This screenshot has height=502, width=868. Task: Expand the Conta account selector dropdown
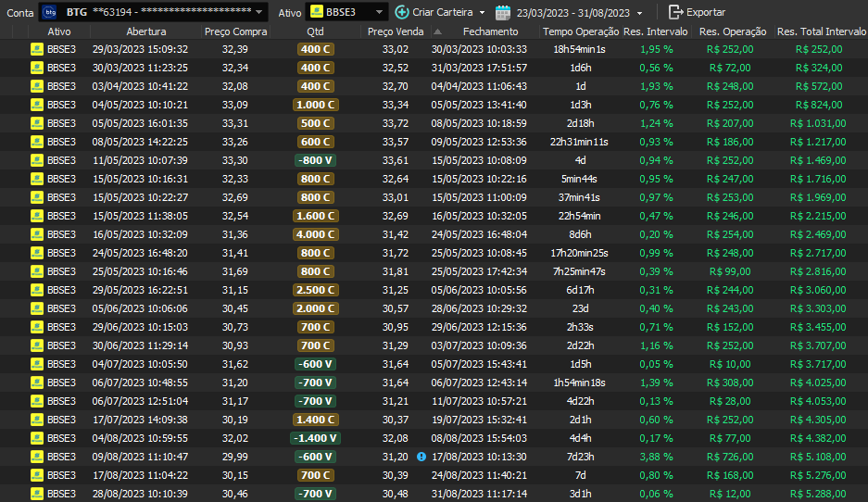[x=259, y=12]
